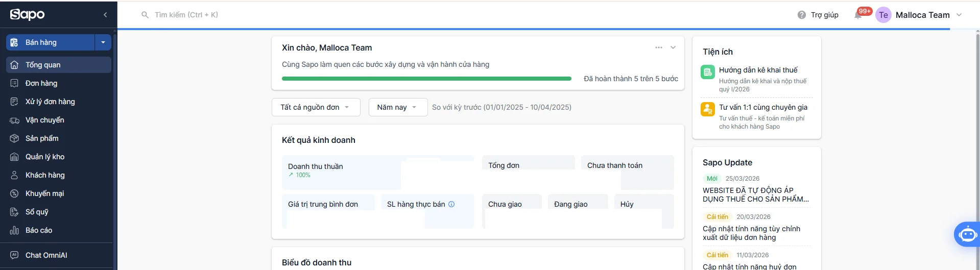Click the Xử lý đơn hàng icon
The height and width of the screenshot is (270, 980).
pyautogui.click(x=14, y=102)
